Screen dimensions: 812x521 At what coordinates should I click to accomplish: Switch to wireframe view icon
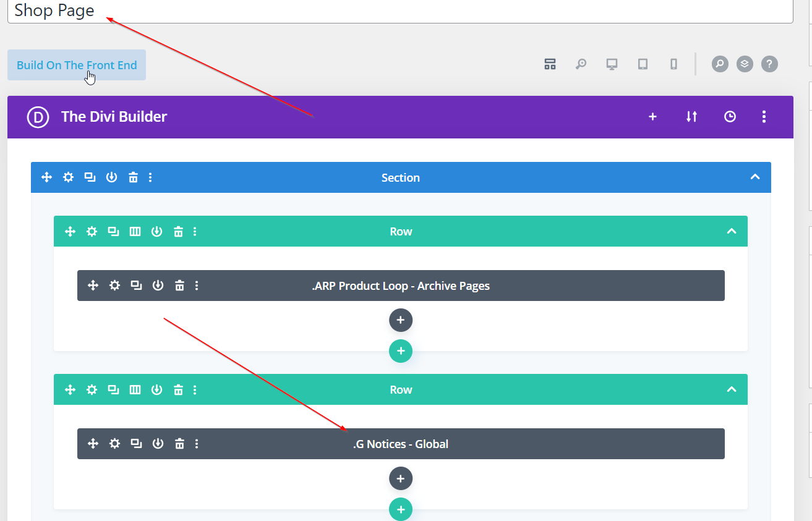tap(550, 64)
